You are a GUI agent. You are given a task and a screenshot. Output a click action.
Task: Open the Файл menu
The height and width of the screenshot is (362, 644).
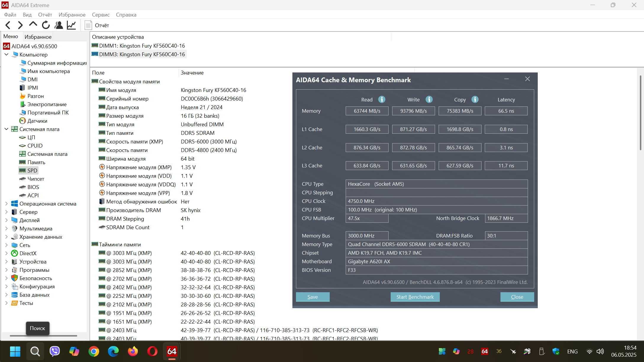[10, 14]
